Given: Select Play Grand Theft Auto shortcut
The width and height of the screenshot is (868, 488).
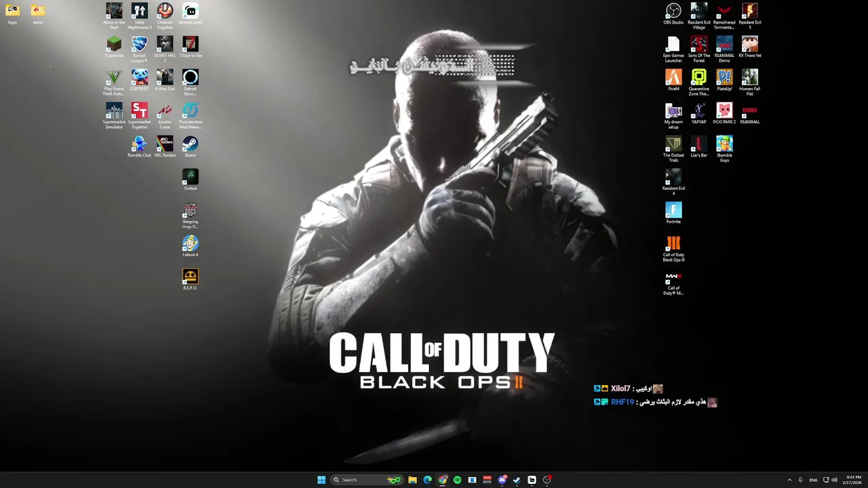Looking at the screenshot, I should (114, 83).
